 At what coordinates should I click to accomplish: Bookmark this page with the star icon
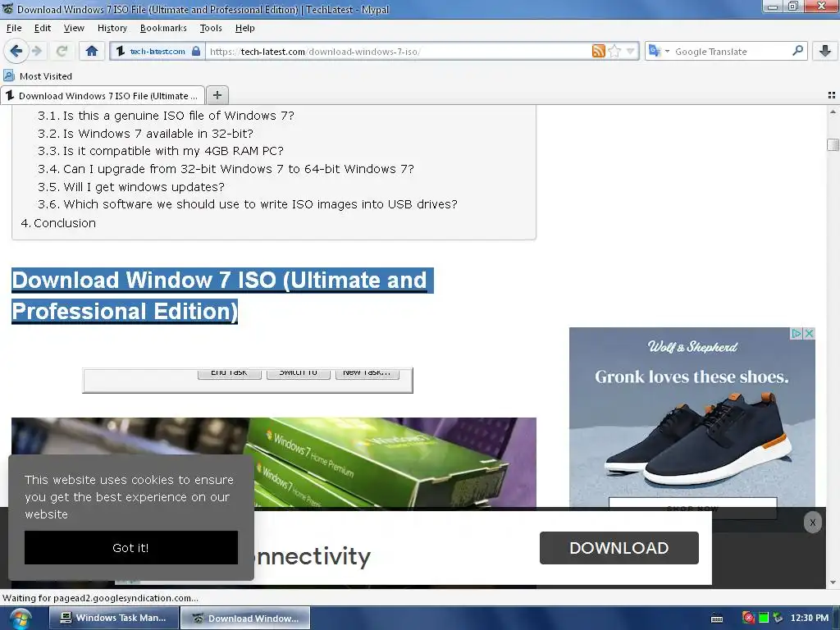(x=614, y=51)
